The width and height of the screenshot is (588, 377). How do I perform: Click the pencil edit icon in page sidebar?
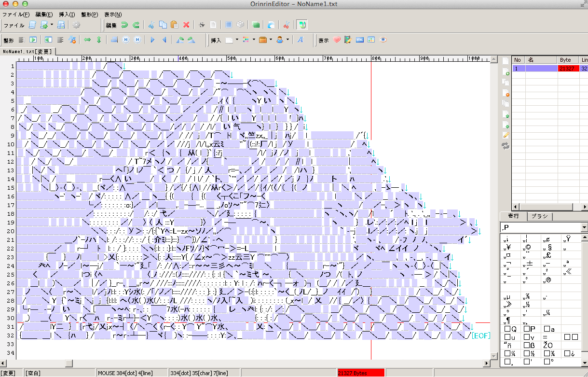pos(506,135)
